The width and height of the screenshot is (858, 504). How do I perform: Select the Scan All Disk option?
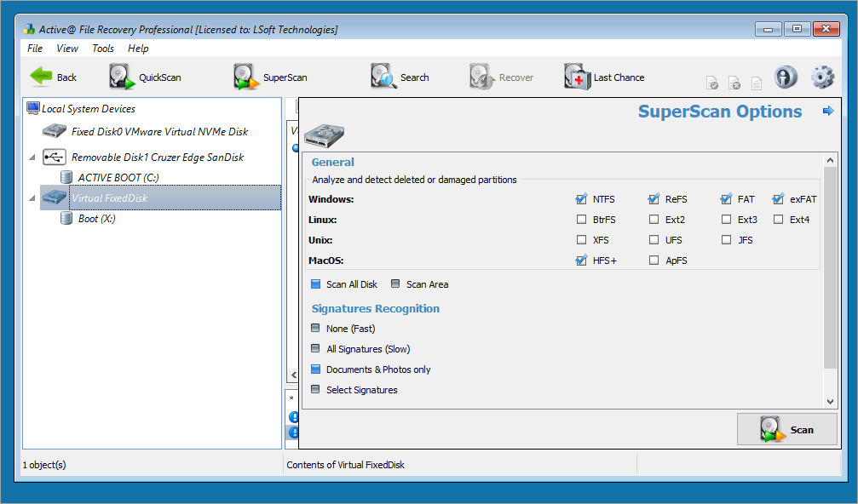click(315, 283)
